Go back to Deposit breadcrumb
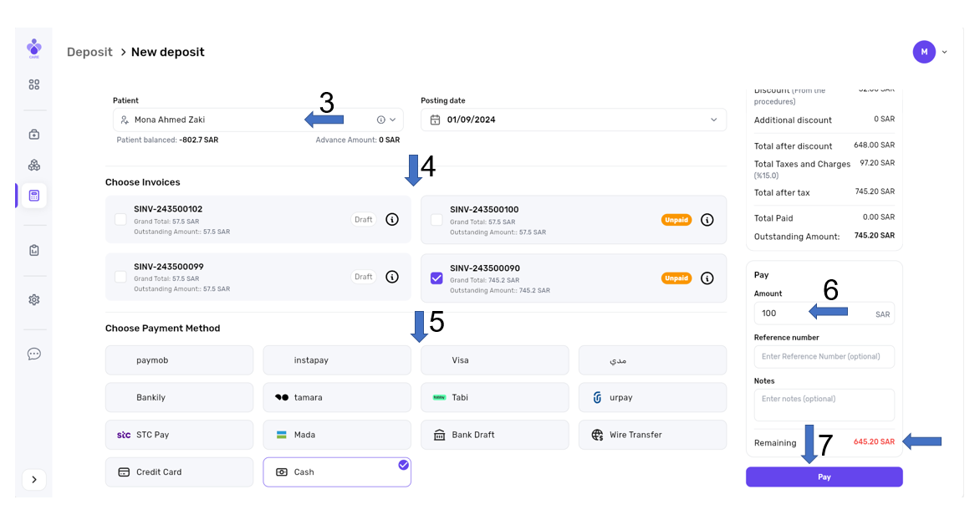This screenshot has width=980, height=520. click(89, 52)
